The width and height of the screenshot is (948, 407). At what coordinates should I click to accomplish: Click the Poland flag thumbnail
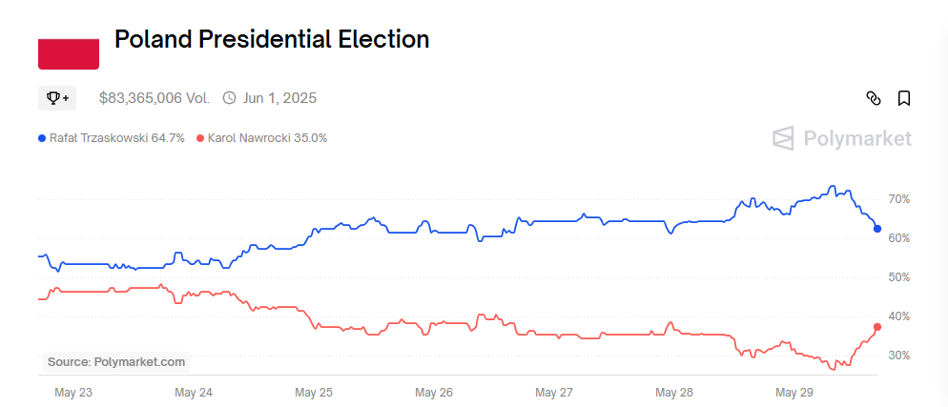(x=68, y=54)
